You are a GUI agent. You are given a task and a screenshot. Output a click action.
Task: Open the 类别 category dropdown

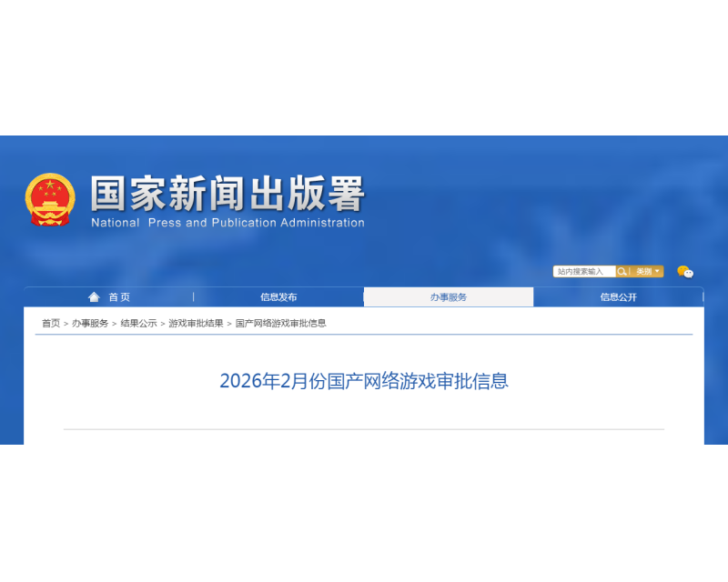pyautogui.click(x=643, y=272)
